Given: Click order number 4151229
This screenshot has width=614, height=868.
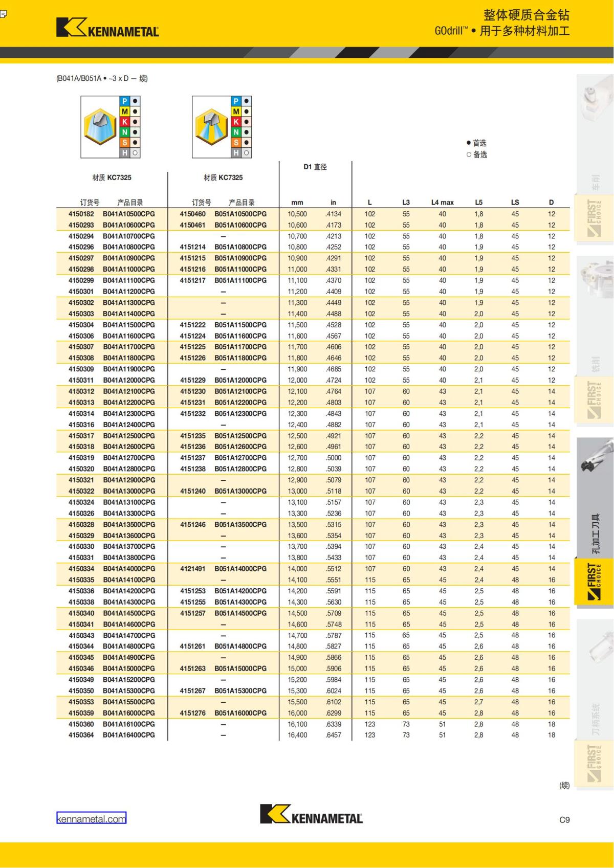Looking at the screenshot, I should [x=192, y=380].
